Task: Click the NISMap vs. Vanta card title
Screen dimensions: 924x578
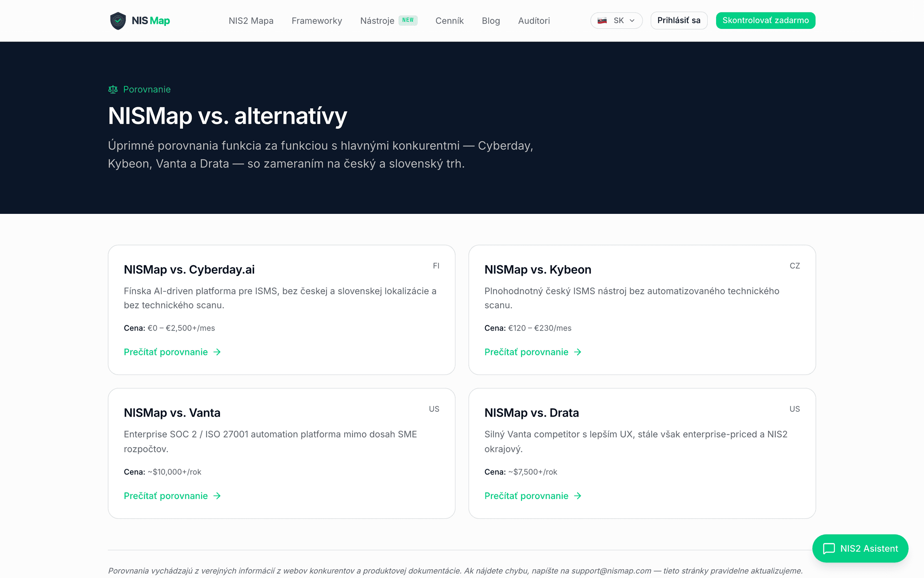Action: [x=172, y=413]
